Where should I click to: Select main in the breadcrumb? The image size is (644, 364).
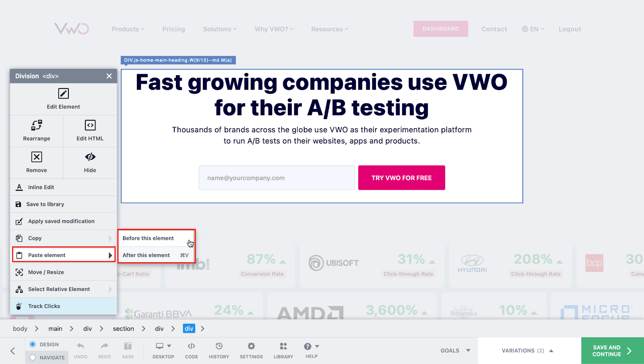(55, 329)
